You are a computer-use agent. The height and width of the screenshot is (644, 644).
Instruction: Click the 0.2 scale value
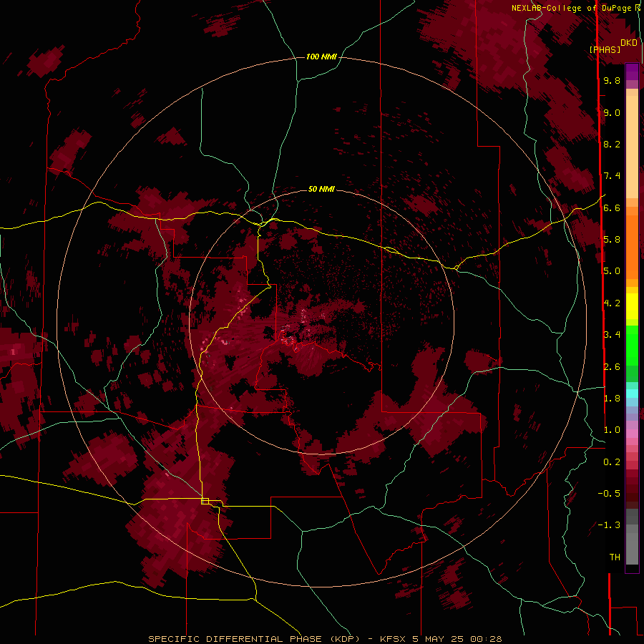(x=612, y=462)
